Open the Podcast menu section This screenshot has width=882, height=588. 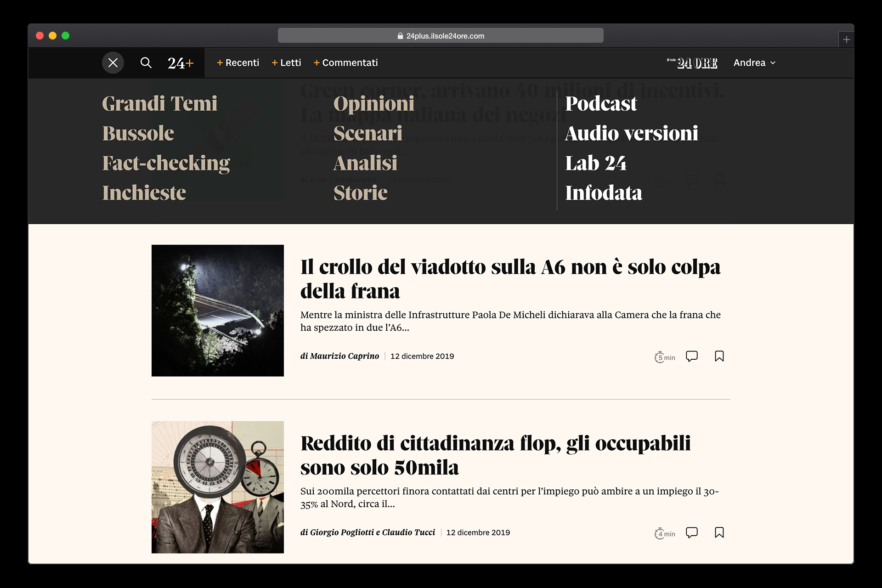click(601, 104)
